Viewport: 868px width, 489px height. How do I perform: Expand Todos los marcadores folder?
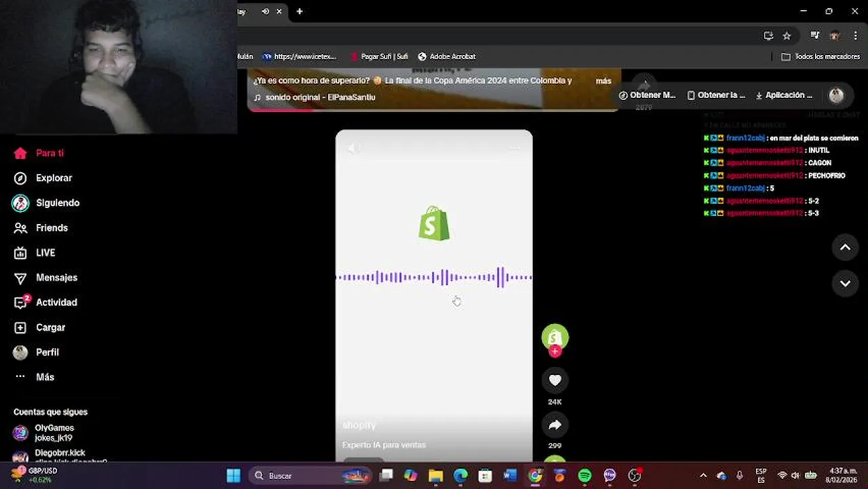[x=820, y=56]
